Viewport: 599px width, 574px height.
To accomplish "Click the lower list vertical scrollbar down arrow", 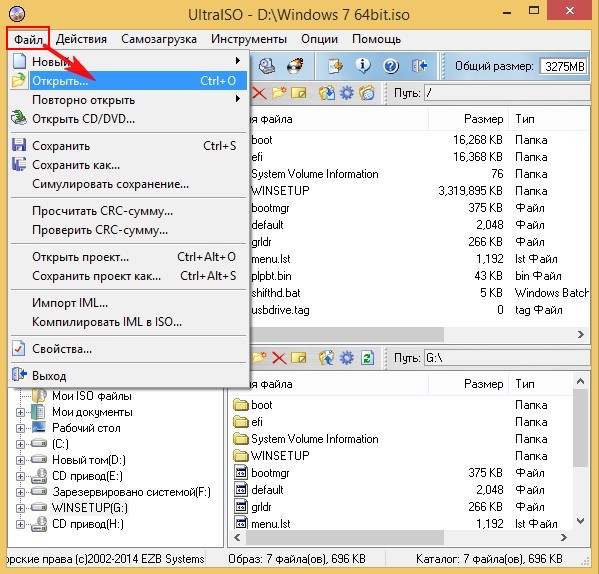I will pyautogui.click(x=581, y=522).
